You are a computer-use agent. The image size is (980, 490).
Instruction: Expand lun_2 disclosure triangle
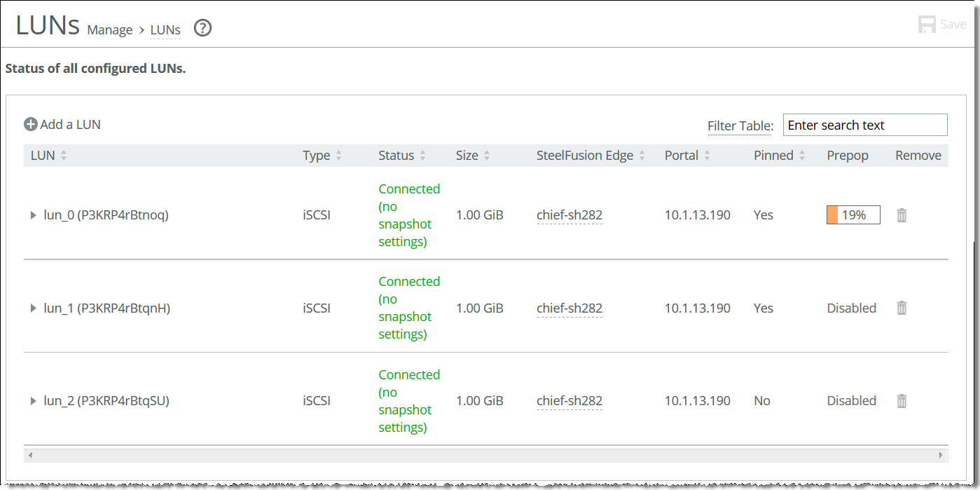(x=33, y=401)
